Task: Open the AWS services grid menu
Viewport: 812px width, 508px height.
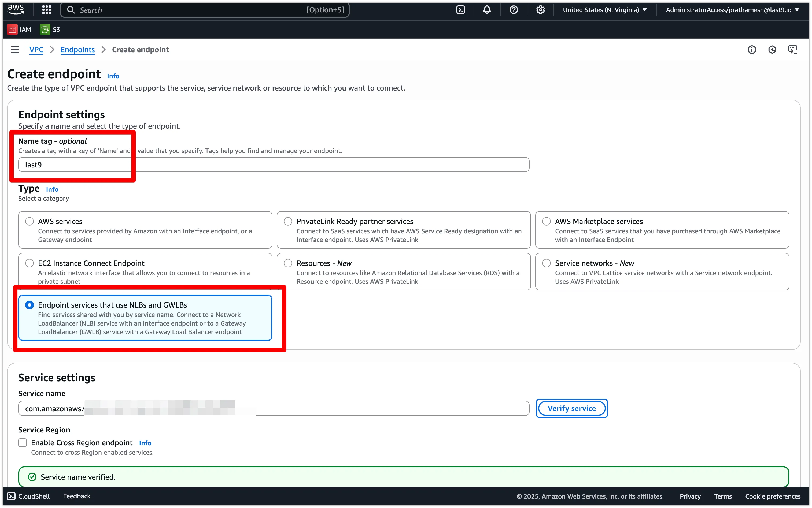Action: (x=46, y=10)
